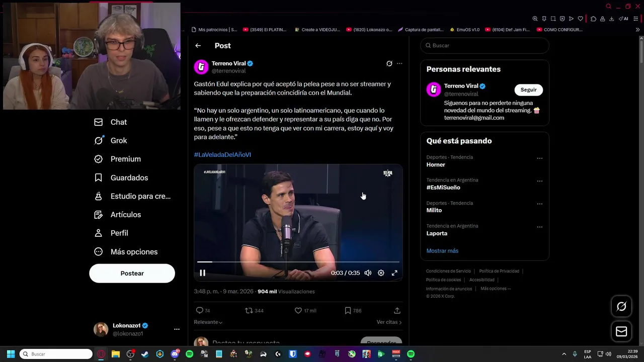Viewport: 644px width, 362px height.
Task: Open video playback settings gear
Action: click(x=381, y=273)
